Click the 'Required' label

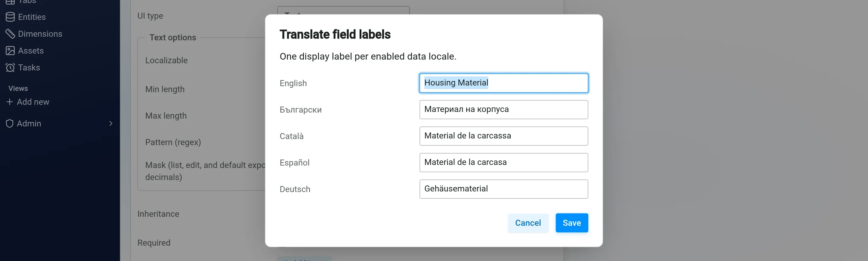click(x=154, y=243)
